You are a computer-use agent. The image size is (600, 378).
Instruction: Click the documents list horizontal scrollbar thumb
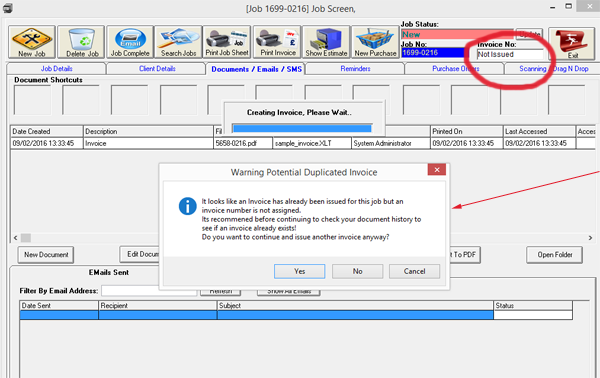tap(26, 238)
